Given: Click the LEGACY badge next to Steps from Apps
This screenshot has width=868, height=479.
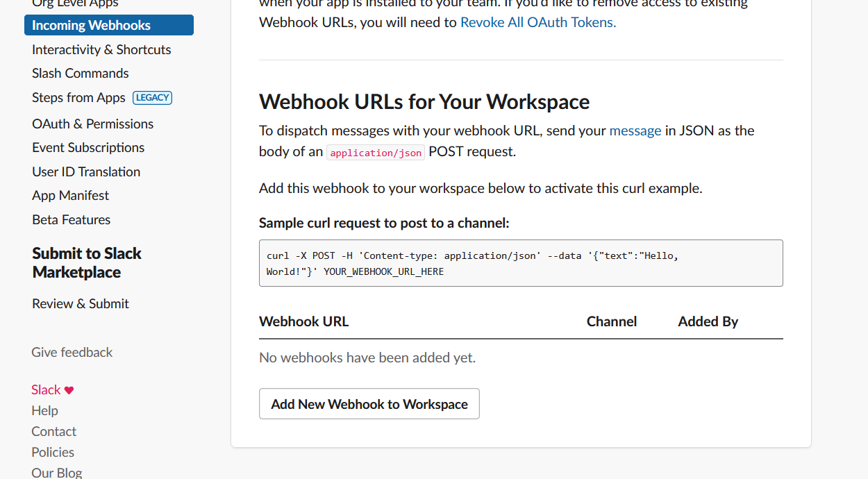Looking at the screenshot, I should 152,98.
